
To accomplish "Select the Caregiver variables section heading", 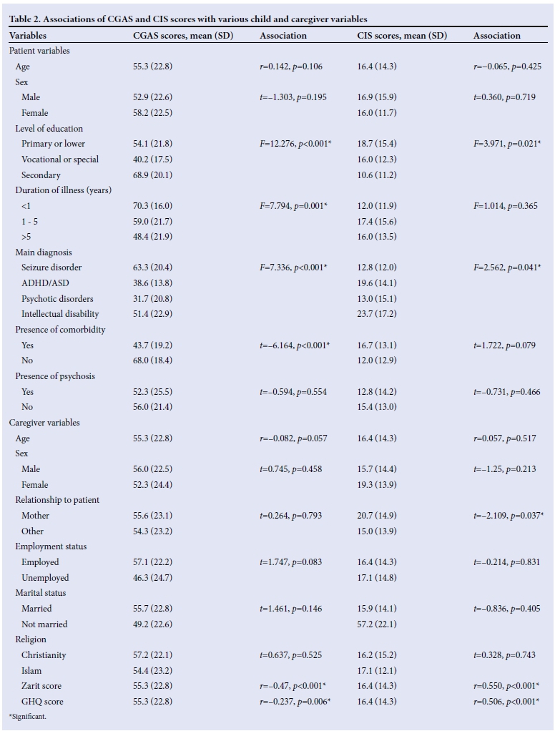I will 44,423.
